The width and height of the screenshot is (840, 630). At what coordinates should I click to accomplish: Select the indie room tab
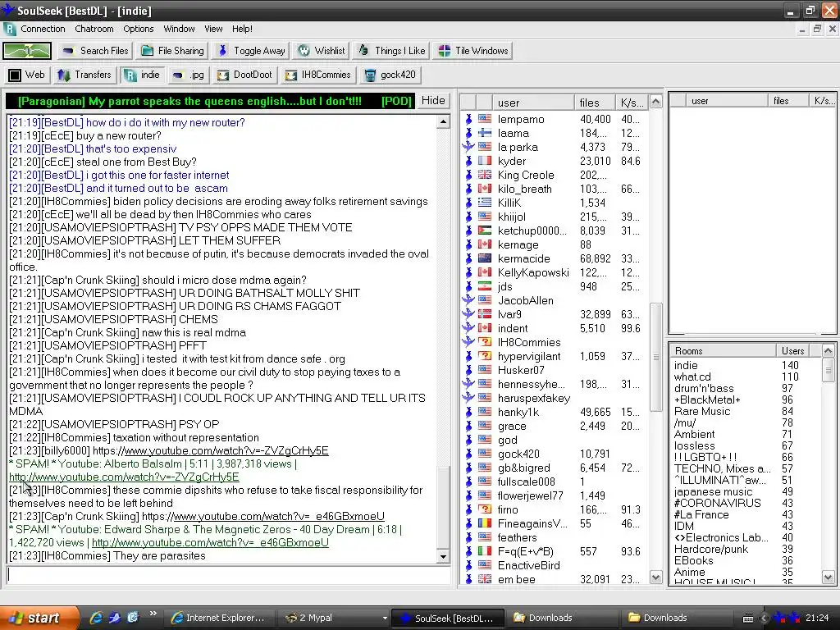click(143, 75)
